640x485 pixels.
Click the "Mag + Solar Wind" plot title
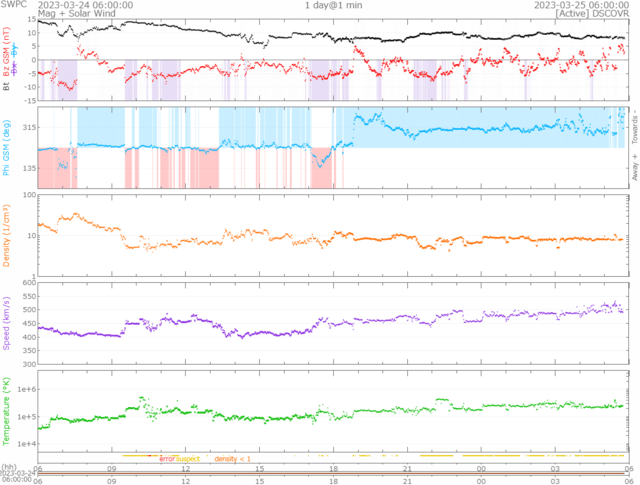pos(75,14)
